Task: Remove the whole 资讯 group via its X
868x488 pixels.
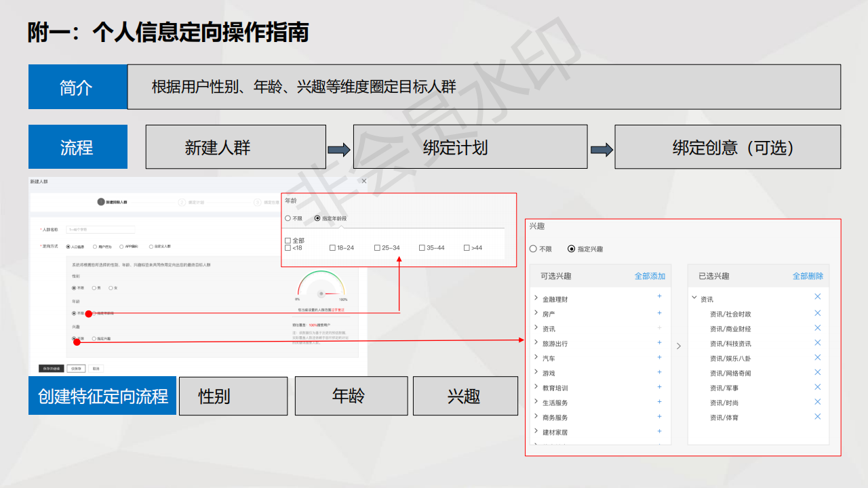Action: point(818,297)
